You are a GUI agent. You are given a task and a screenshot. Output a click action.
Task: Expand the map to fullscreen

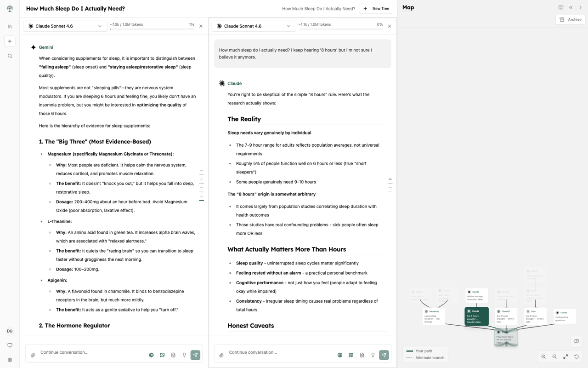(x=565, y=356)
